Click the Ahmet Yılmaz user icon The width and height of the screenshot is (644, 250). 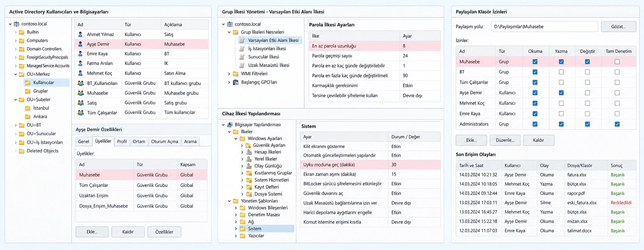tap(80, 34)
